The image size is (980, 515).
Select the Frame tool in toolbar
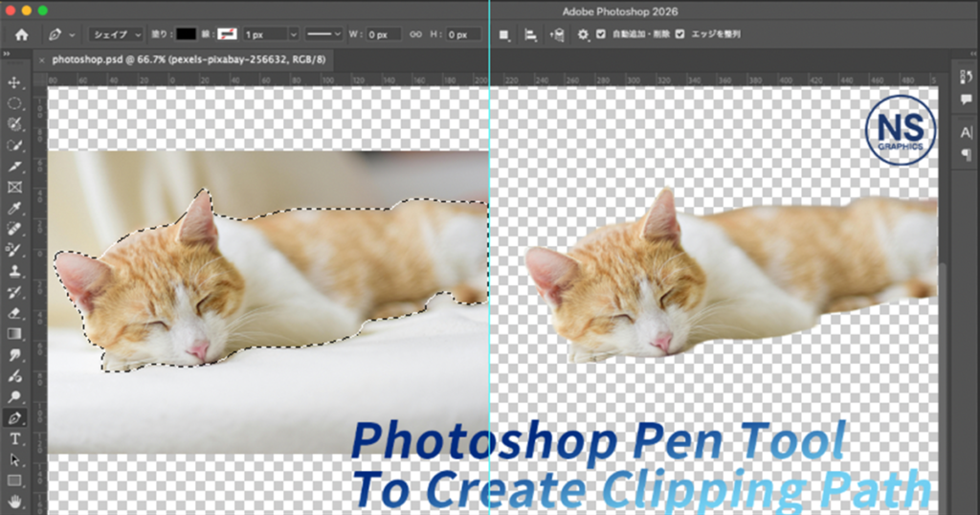pyautogui.click(x=14, y=188)
